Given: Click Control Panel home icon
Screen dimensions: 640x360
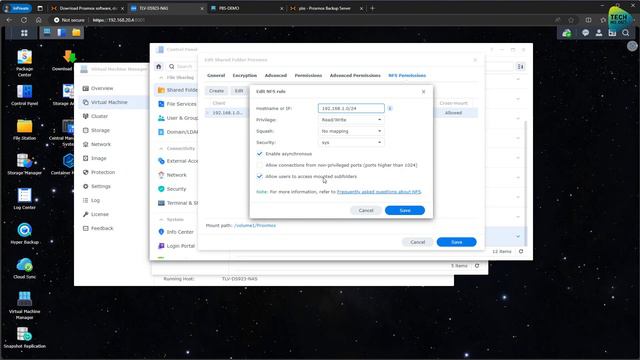Looking at the screenshot, I should point(159,67).
